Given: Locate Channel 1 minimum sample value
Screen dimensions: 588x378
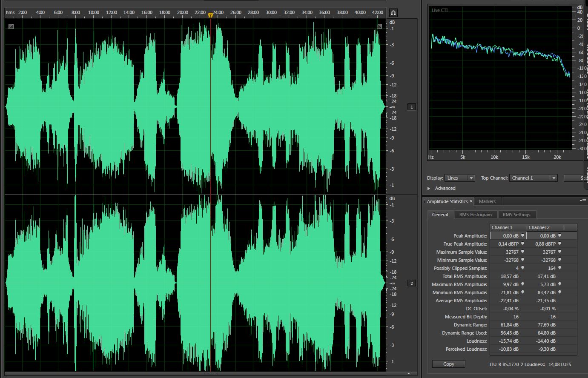Looking at the screenshot, I should pyautogui.click(x=522, y=260).
